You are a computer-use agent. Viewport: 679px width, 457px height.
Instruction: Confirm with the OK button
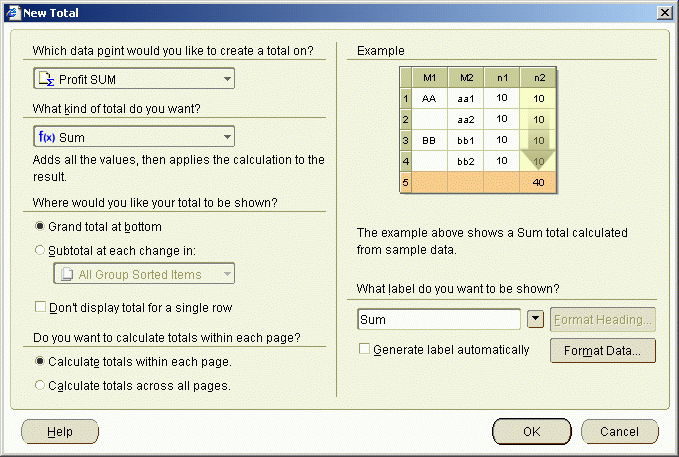click(532, 431)
